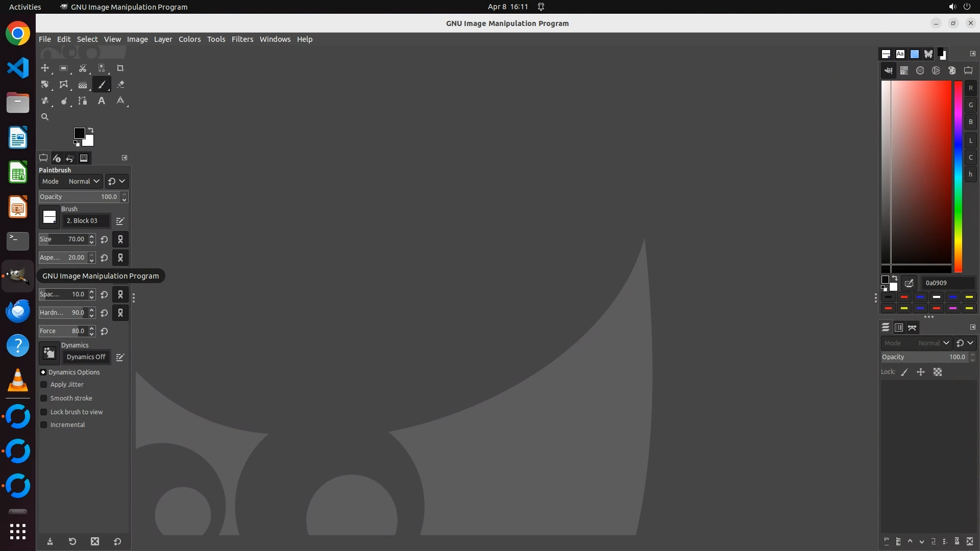Select the Crop tool
Screen dimensions: 980x551
120,68
